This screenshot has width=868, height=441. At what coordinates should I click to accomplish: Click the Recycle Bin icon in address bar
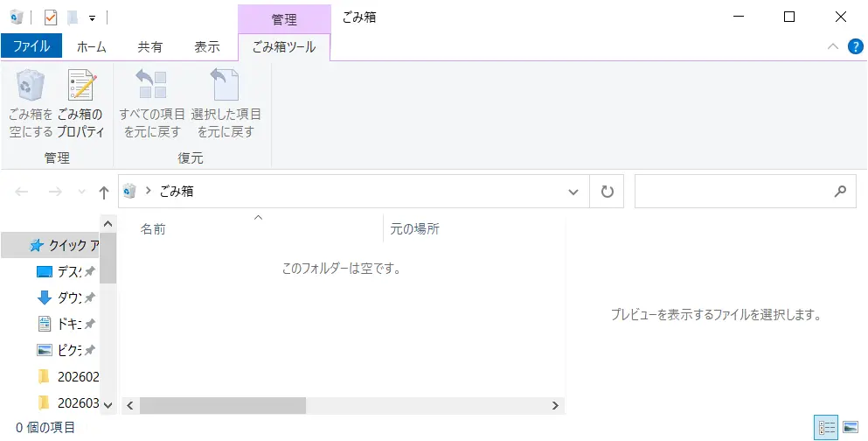tap(129, 191)
